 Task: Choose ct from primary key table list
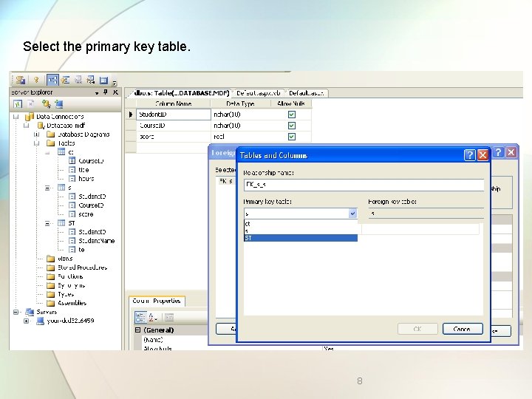click(301, 224)
